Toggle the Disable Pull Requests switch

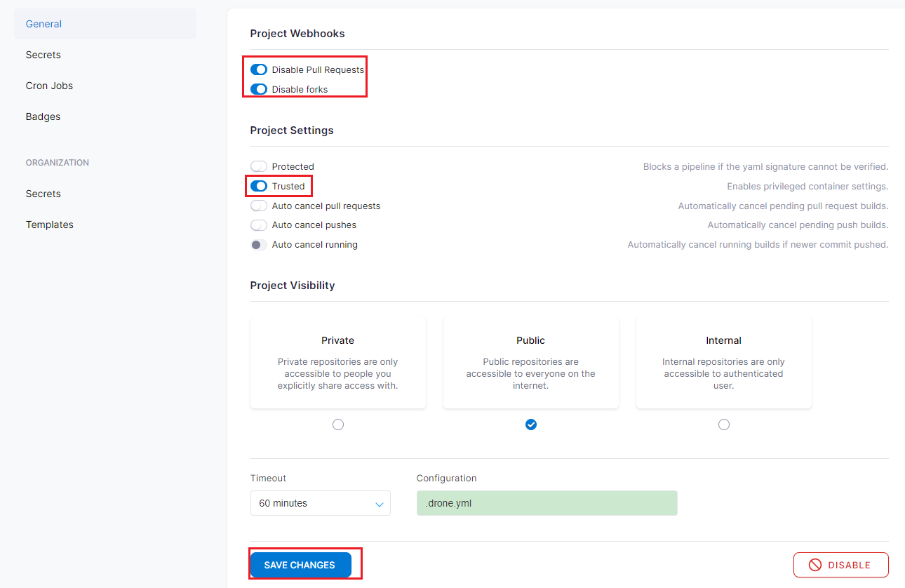click(x=259, y=69)
